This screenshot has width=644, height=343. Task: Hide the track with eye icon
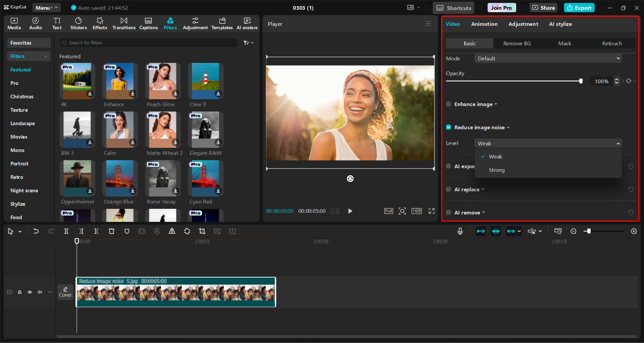click(30, 292)
